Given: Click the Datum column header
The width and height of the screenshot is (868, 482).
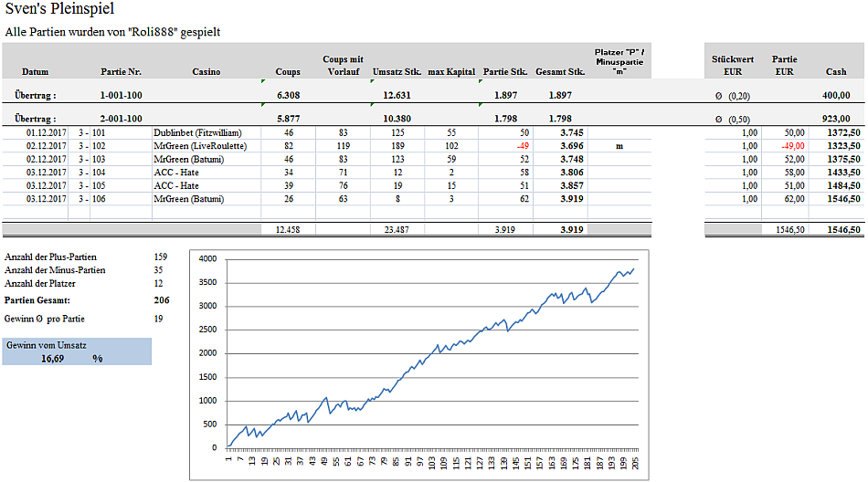Looking at the screenshot, I should click(36, 71).
